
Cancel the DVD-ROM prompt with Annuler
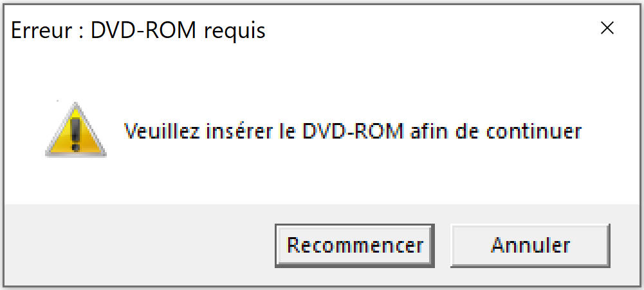tap(530, 246)
